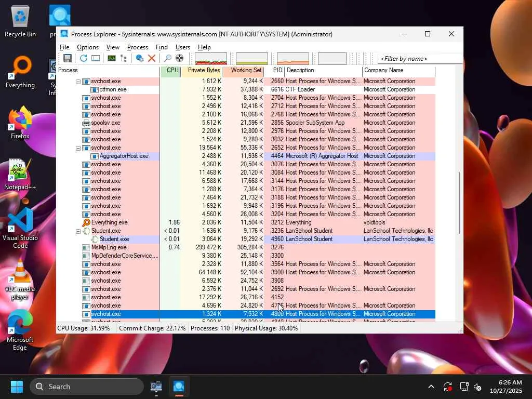Select the spoolsv.exe process row
This screenshot has width=532, height=399.
point(246,123)
